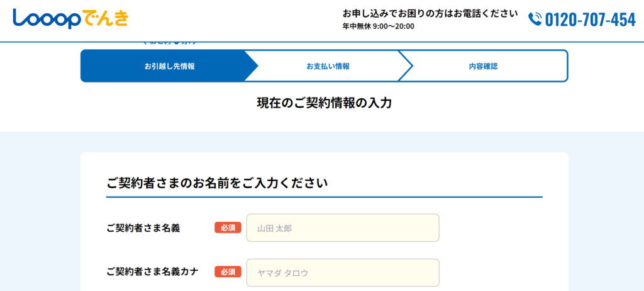Screen dimensions: 644x291
Task: Click the Looop blue logo text
Action: click(47, 18)
